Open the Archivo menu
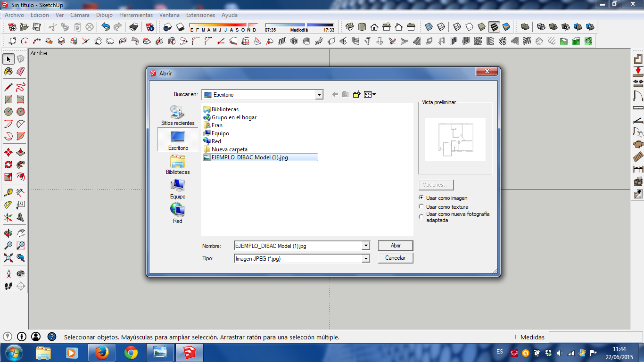Screen dimensions: 644x362 14,15
